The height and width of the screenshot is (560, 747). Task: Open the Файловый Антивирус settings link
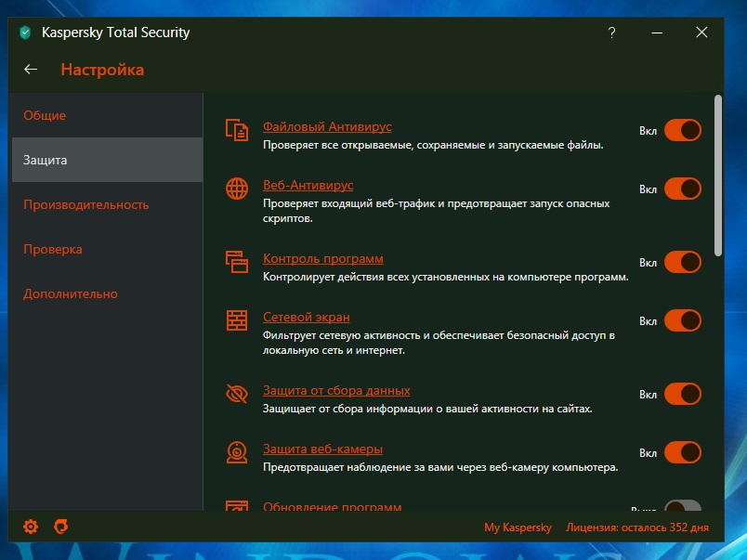[327, 126]
